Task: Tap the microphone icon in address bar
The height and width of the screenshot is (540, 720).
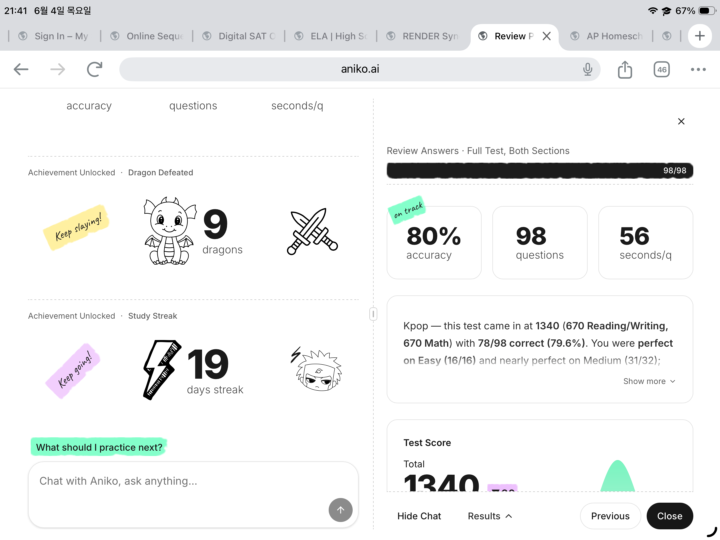Action: [x=587, y=69]
